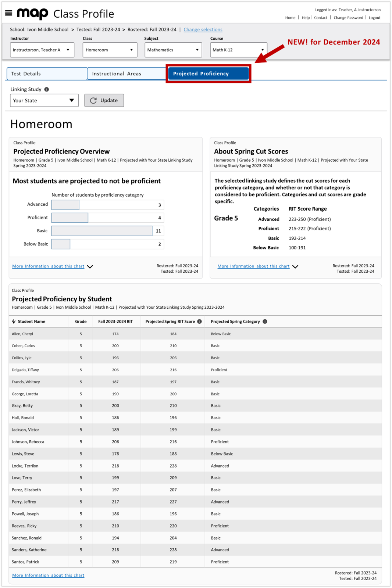Switch to the Test Details tab

point(46,73)
